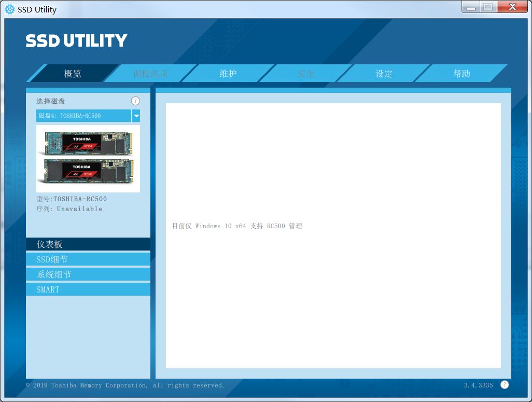Click the help icon next to 选择磁盘

point(135,101)
